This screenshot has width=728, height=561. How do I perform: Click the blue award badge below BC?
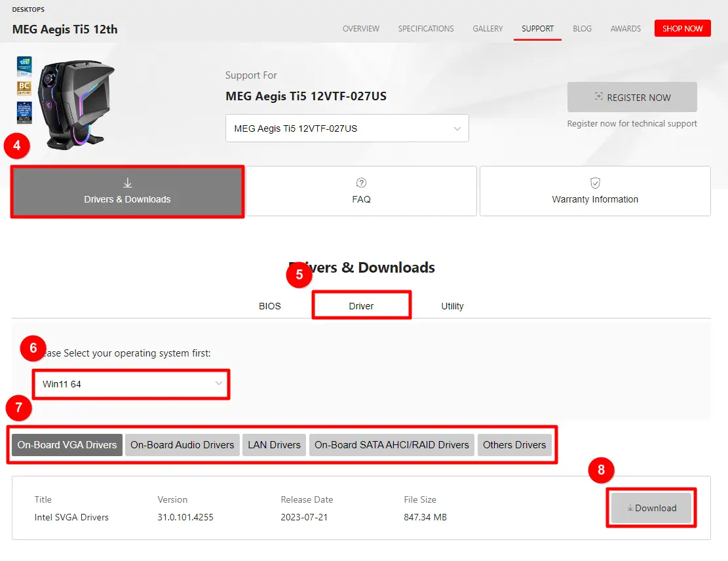24,113
